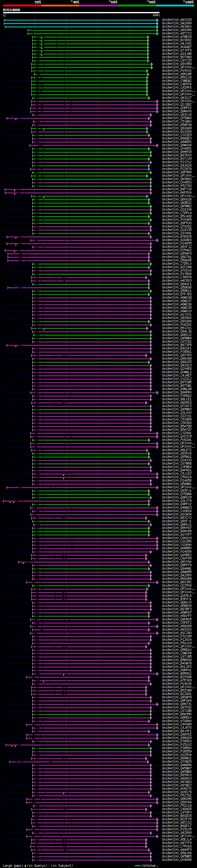Select the AV634080 query label
This screenshot has height=868, width=197.
11,10
